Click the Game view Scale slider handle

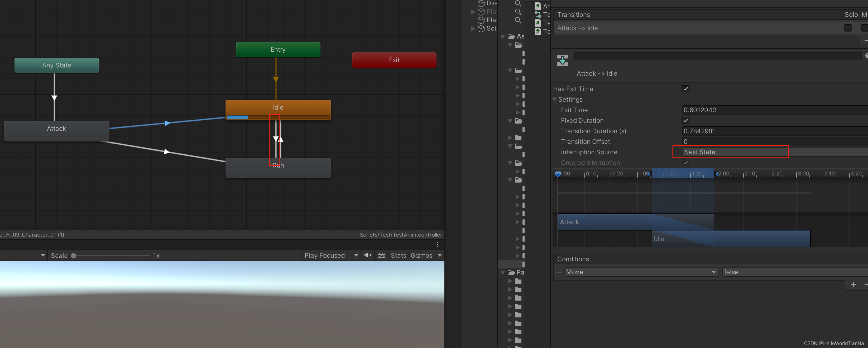[74, 256]
